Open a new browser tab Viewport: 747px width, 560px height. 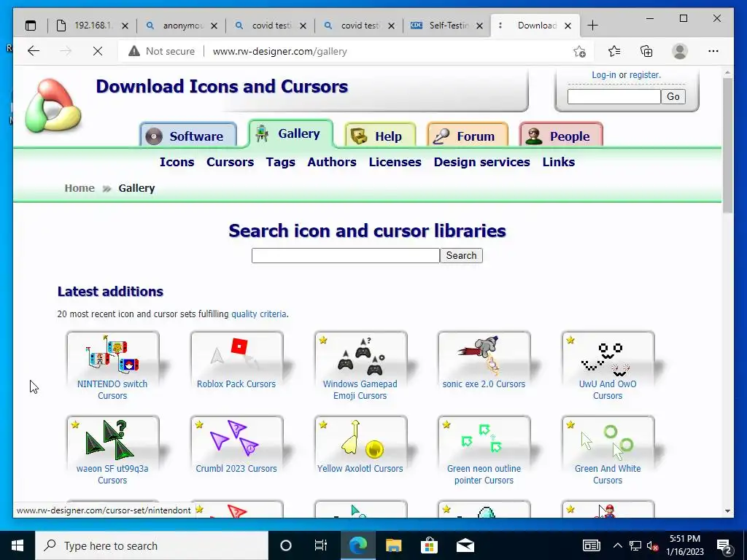[x=592, y=26]
